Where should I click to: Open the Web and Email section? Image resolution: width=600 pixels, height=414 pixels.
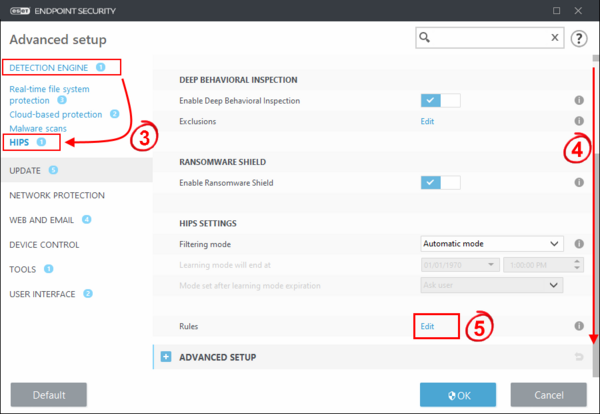click(44, 220)
